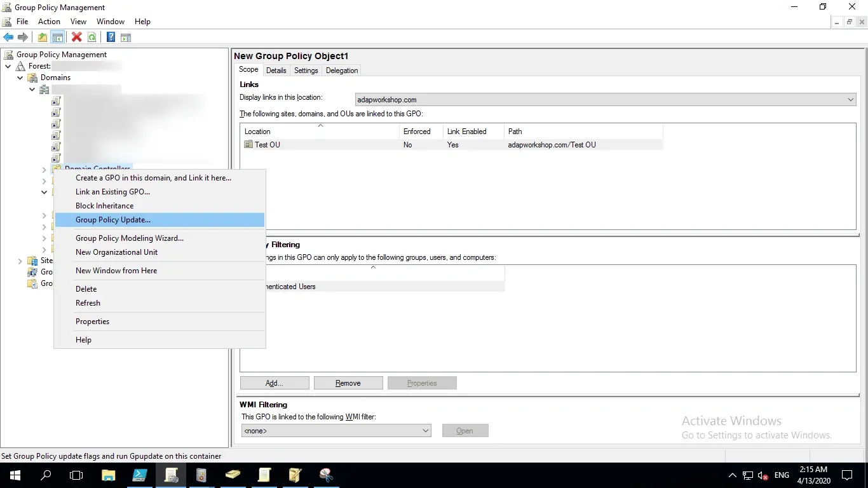Go up one level with the folder icon
The width and height of the screenshot is (868, 488).
pyautogui.click(x=43, y=37)
